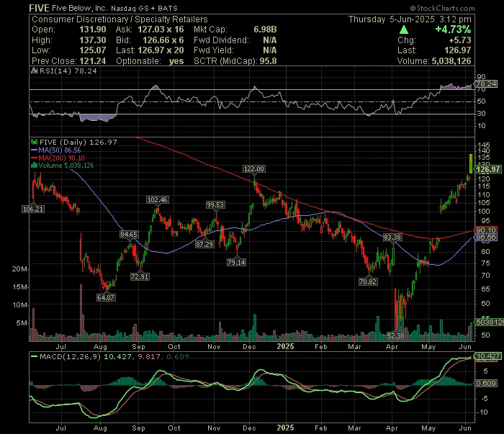Click the Volume 5,038,126 legend entry
This screenshot has height=434, width=504.
point(66,166)
